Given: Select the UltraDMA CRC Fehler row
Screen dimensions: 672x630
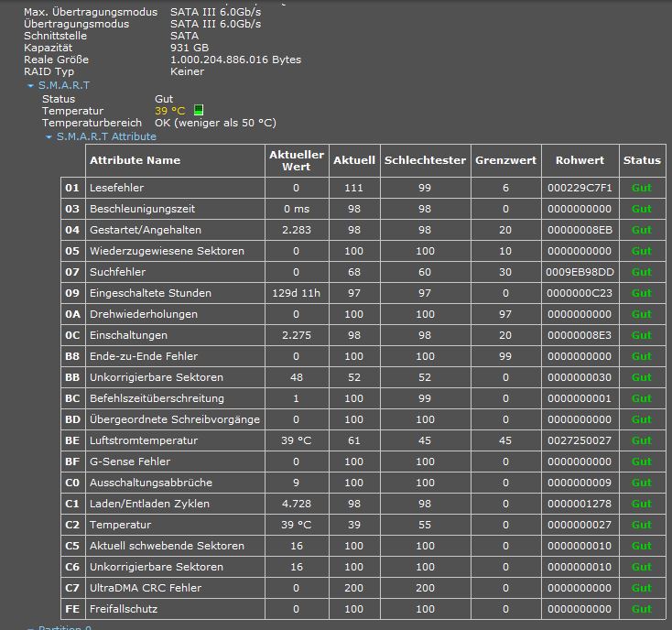Looking at the screenshot, I should (363, 588).
